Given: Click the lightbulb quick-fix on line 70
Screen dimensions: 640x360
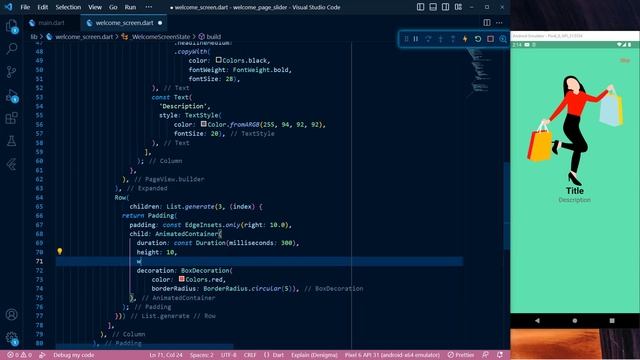Looking at the screenshot, I should click(x=60, y=251).
